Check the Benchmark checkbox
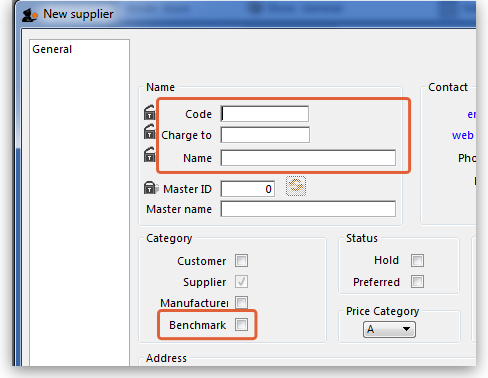 [x=241, y=324]
